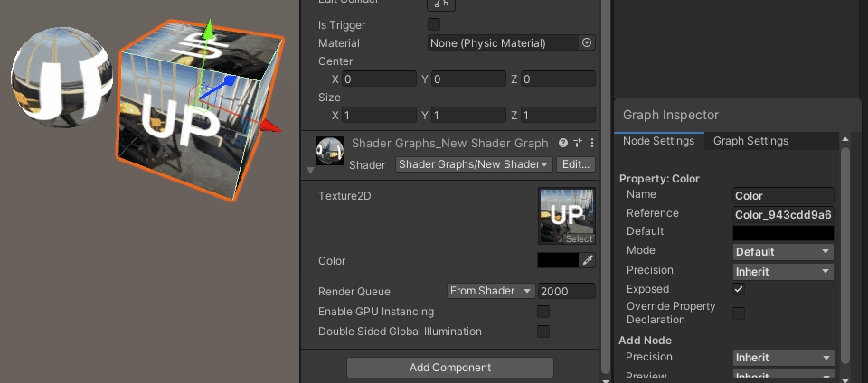Open Physic Material object picker
Screen dimensions: 868x383
(587, 42)
